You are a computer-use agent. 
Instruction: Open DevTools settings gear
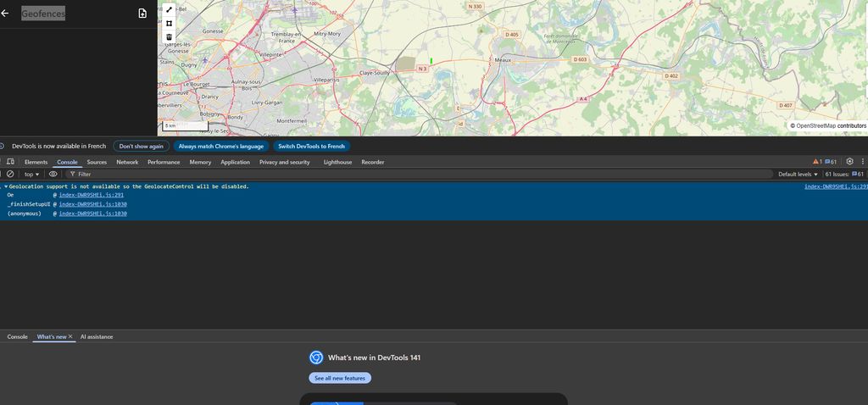850,162
